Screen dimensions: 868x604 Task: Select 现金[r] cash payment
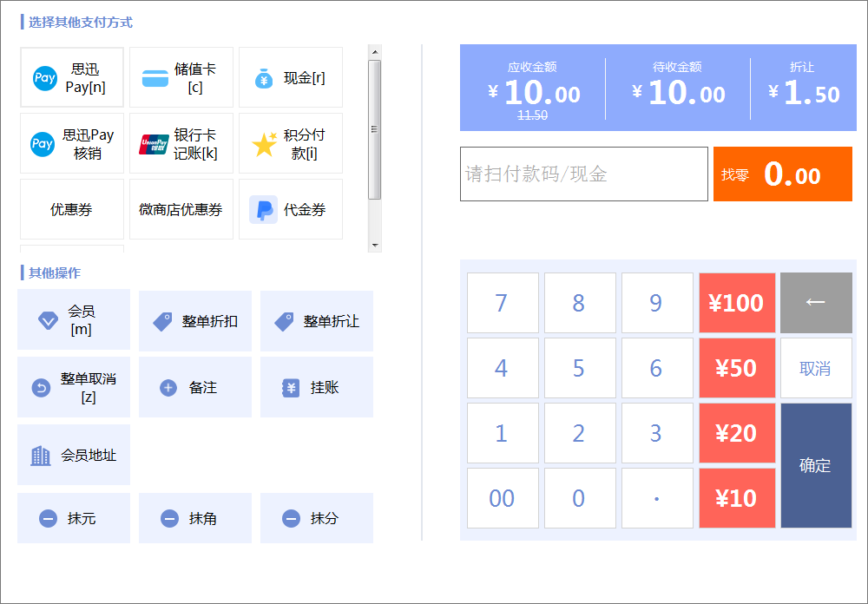[x=291, y=77]
